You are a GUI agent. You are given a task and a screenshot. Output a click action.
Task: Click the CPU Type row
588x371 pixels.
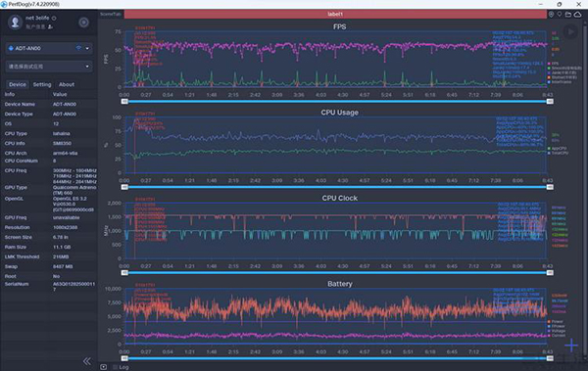pyautogui.click(x=49, y=133)
